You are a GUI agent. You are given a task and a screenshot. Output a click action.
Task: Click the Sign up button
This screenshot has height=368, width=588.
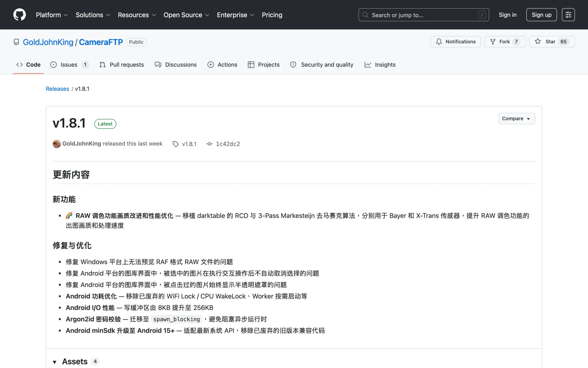point(541,15)
